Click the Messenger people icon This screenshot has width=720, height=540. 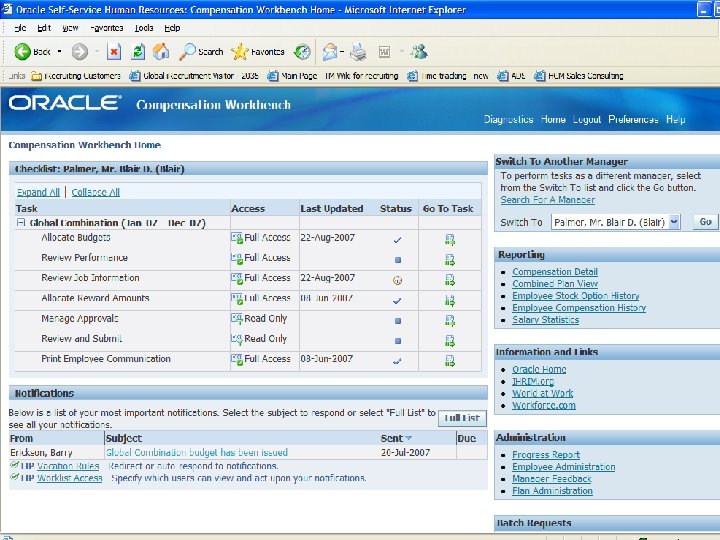419,52
